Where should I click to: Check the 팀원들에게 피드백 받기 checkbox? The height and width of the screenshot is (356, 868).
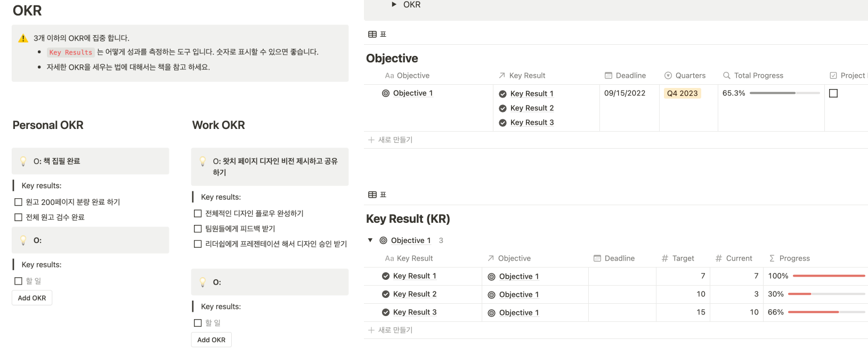click(x=198, y=229)
